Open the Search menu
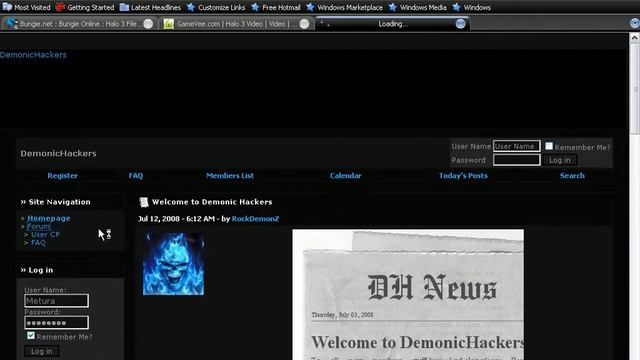The image size is (640, 360). click(x=572, y=176)
